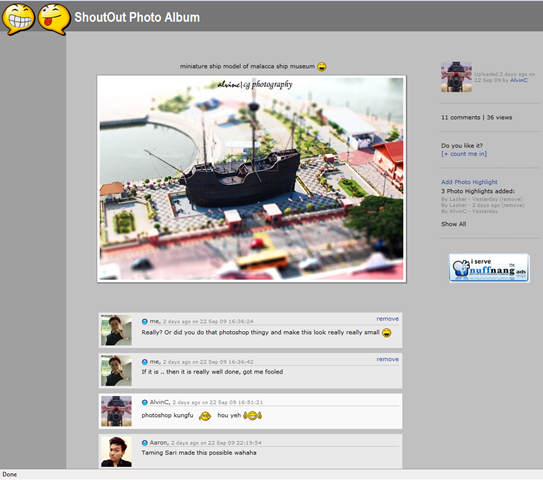Click the blue status dot beside Aaron's comment

(145, 443)
